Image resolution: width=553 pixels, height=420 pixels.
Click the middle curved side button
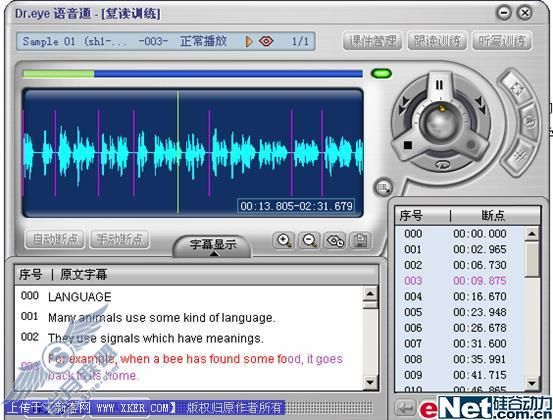point(529,122)
